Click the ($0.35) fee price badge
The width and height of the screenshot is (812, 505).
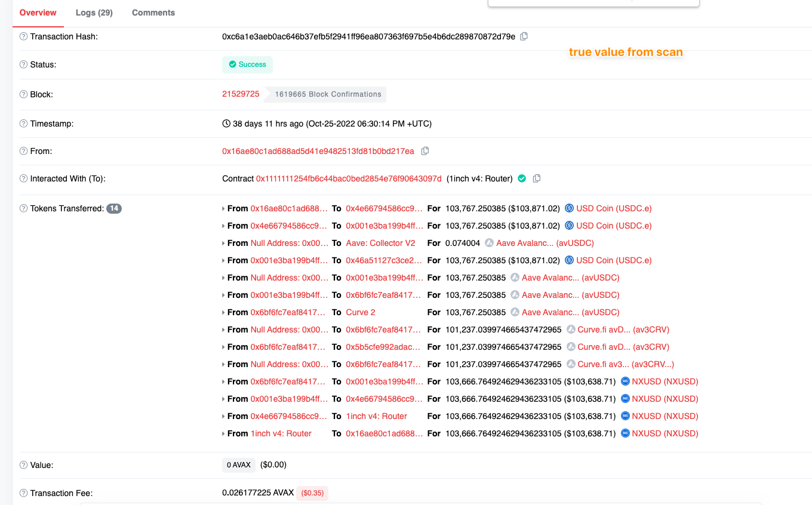[312, 493]
